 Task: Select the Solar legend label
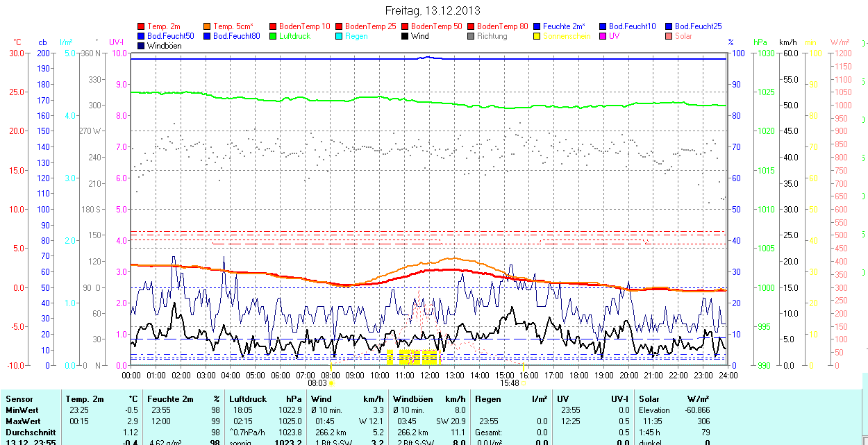[683, 36]
